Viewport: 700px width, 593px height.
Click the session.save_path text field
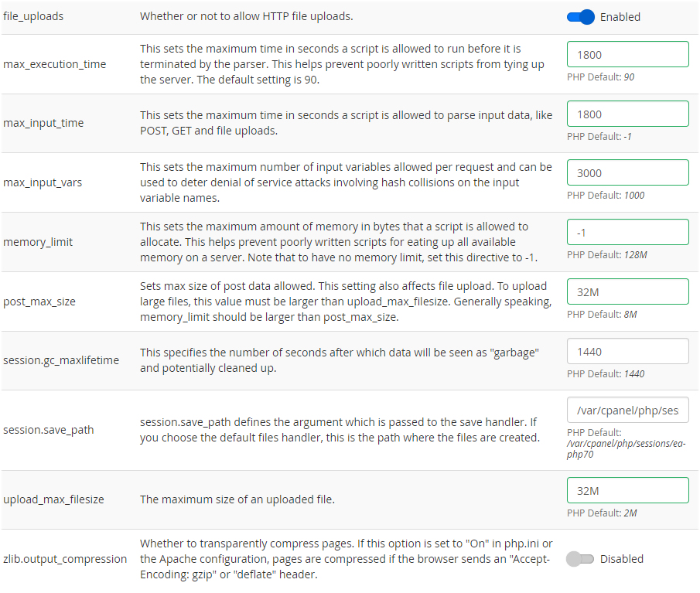(627, 411)
